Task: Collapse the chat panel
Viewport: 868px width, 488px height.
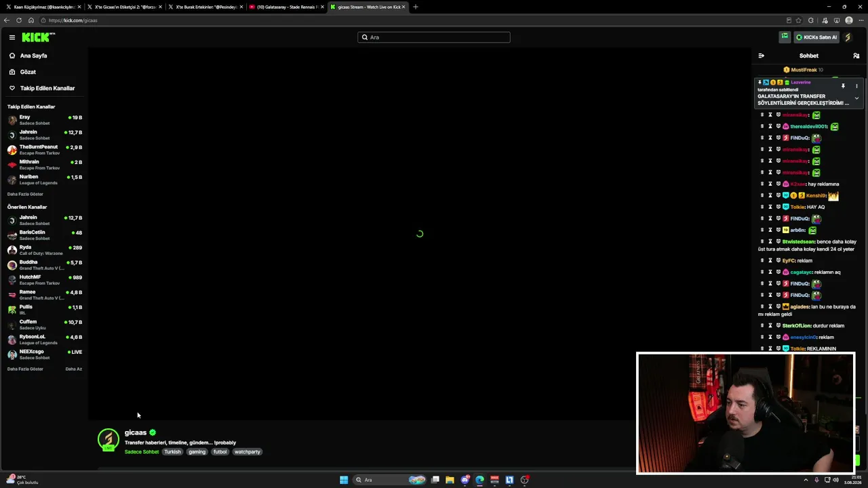Action: point(761,56)
